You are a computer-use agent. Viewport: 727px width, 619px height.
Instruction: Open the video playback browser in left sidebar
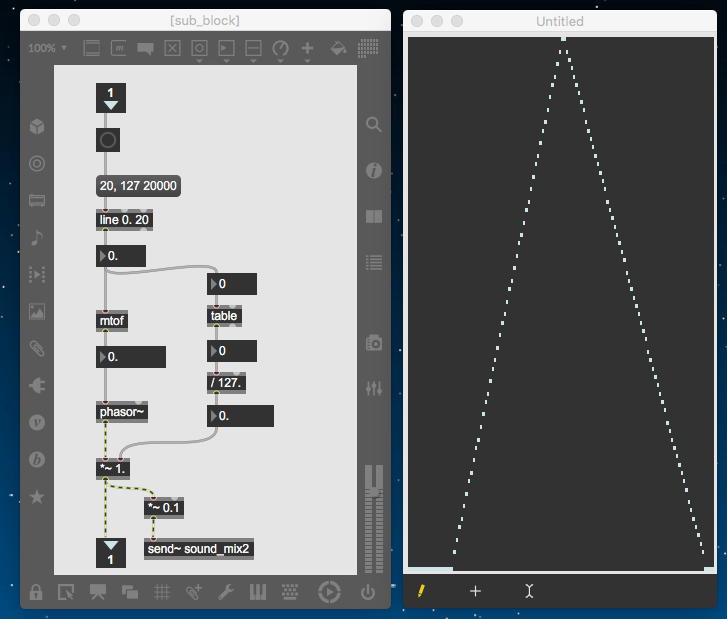click(37, 274)
